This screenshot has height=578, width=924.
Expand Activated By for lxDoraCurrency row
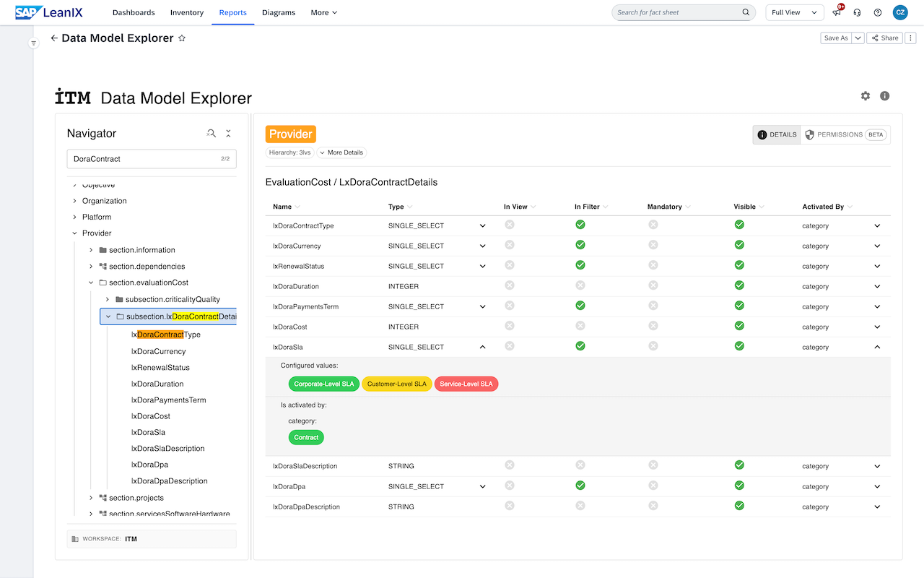[878, 246]
